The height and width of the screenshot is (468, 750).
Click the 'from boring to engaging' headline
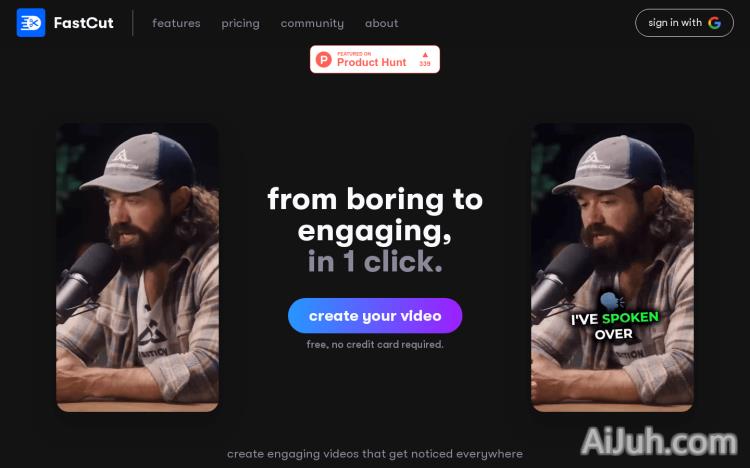375,215
